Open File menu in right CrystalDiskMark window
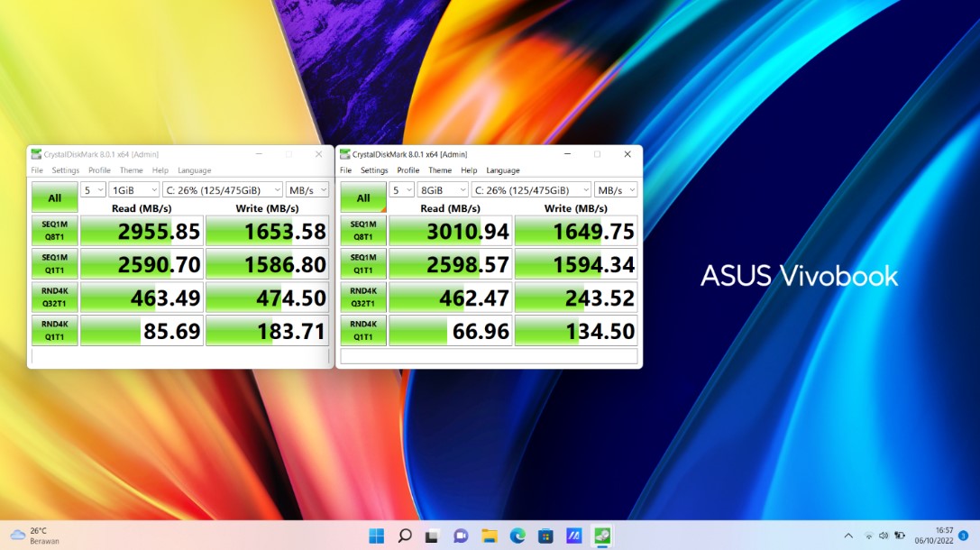 pos(345,170)
